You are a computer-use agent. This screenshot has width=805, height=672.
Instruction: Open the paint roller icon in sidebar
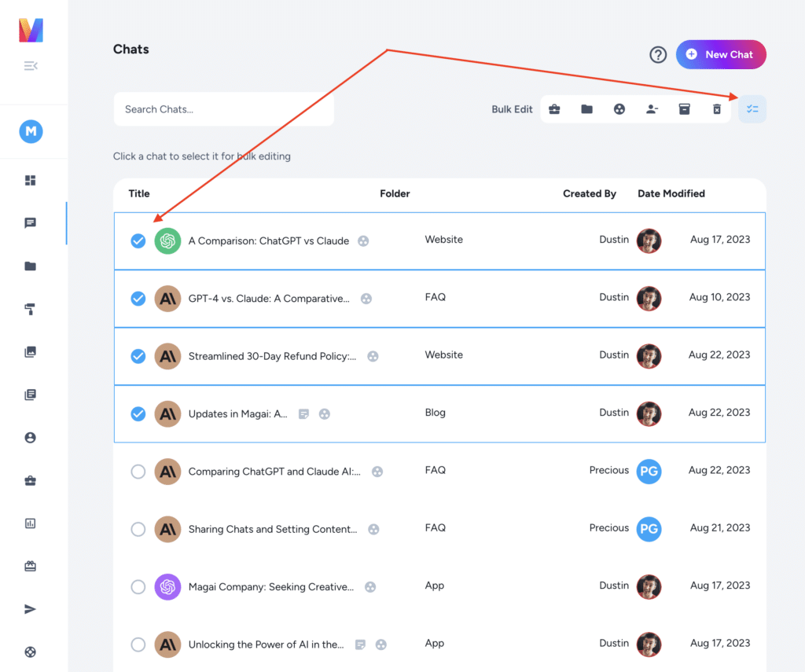(31, 309)
